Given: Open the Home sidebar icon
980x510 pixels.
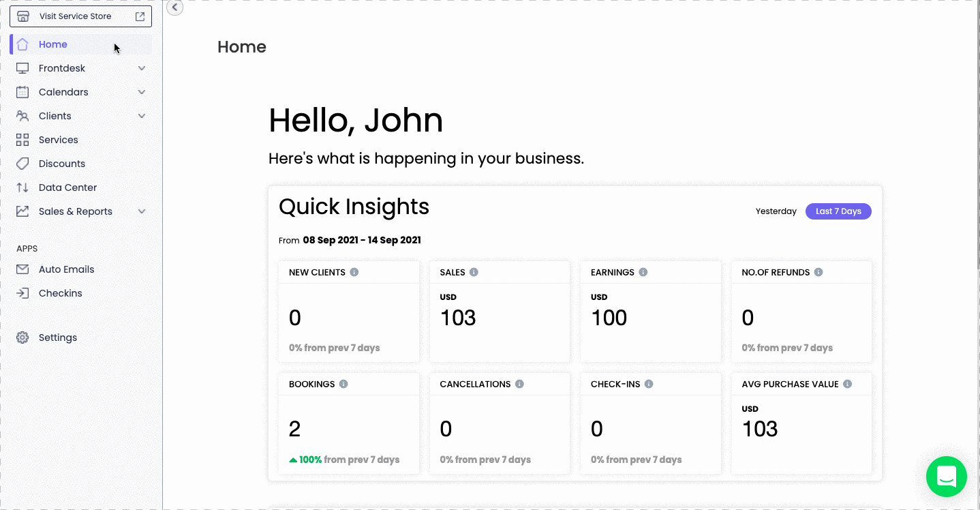Looking at the screenshot, I should pyautogui.click(x=23, y=44).
